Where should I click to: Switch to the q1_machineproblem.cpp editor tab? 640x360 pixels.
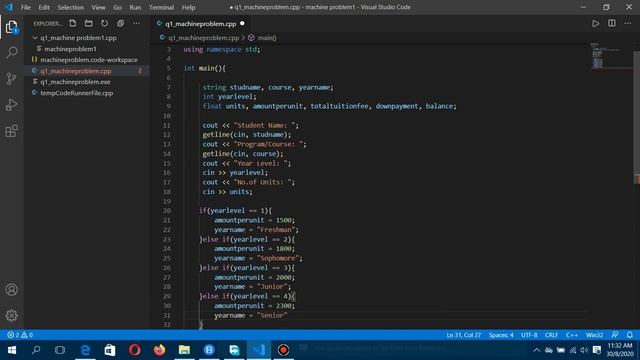click(x=200, y=24)
